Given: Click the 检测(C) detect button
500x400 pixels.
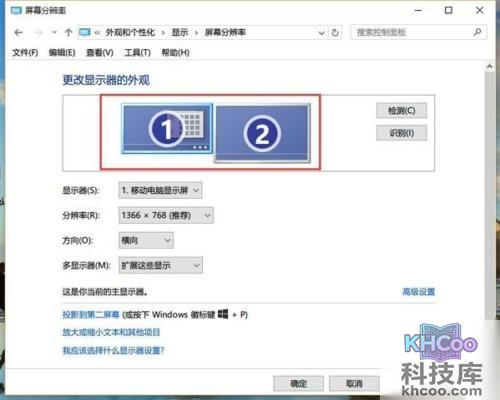Looking at the screenshot, I should (401, 111).
